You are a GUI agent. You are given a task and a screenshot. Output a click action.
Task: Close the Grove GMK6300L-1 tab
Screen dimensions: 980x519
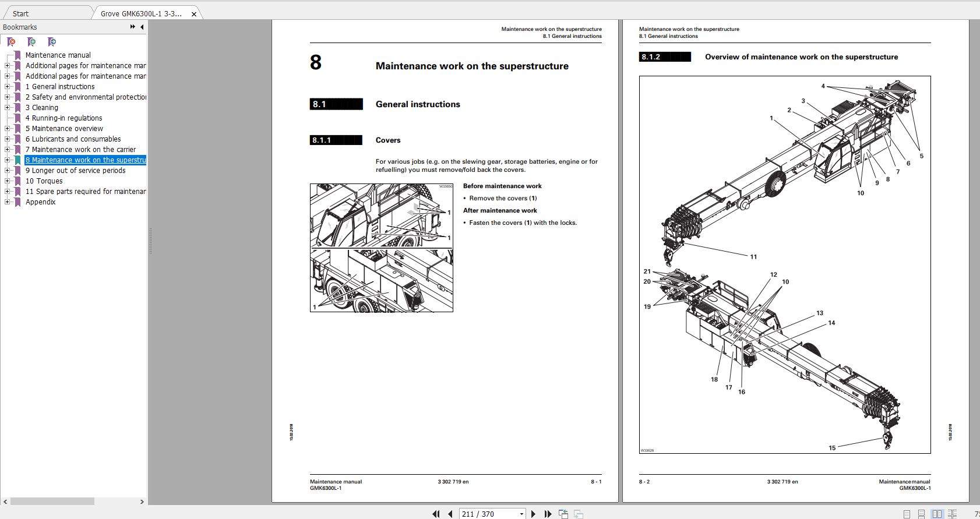[194, 14]
